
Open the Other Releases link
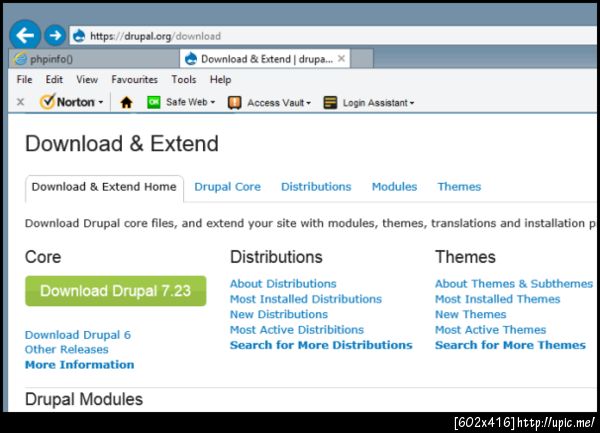click(67, 349)
